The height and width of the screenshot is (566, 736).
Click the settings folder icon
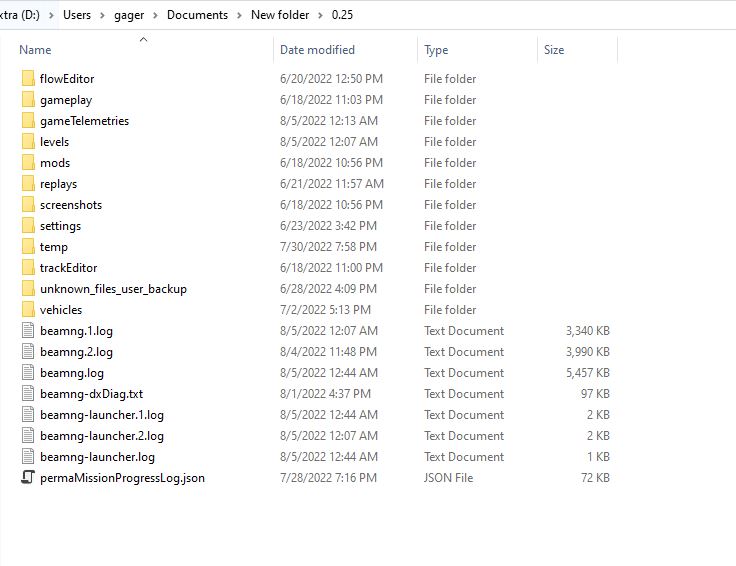[28, 225]
